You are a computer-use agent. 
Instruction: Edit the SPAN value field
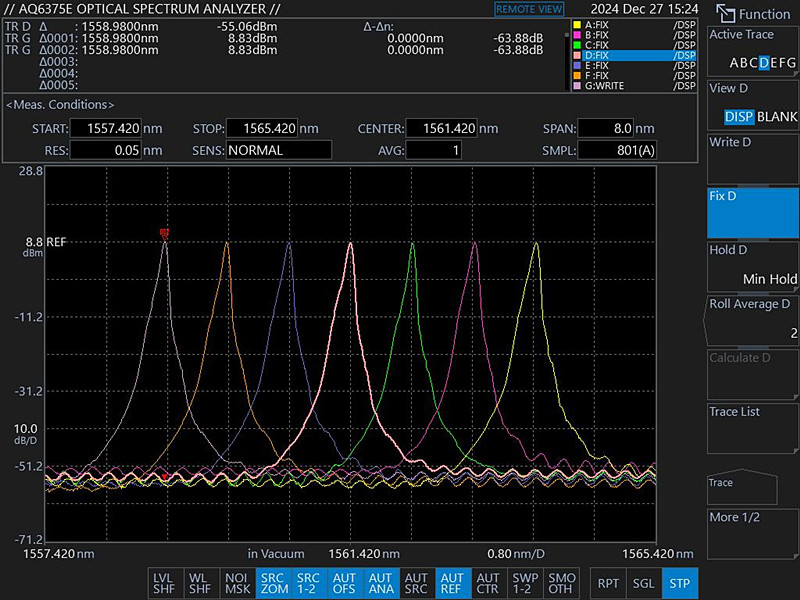[x=606, y=129]
